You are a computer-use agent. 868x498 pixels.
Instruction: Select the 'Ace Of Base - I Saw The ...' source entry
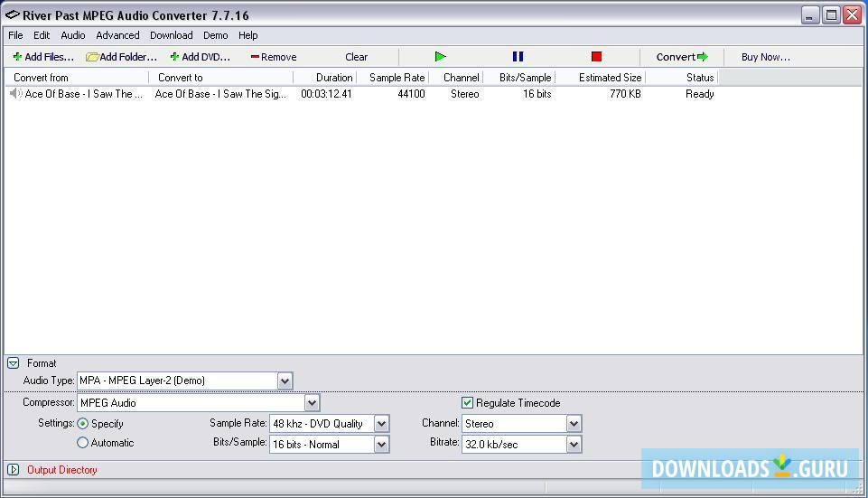point(84,94)
